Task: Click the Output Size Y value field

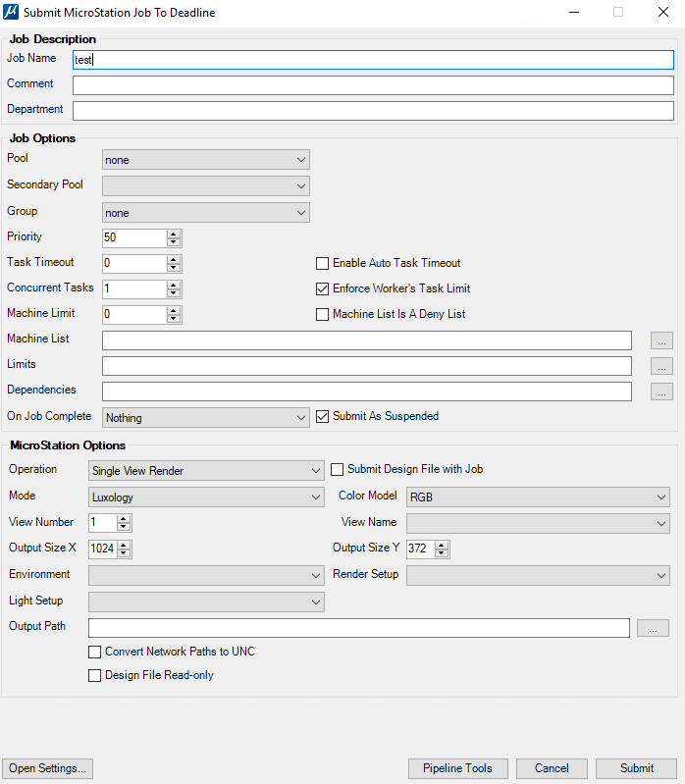Action: (x=421, y=549)
